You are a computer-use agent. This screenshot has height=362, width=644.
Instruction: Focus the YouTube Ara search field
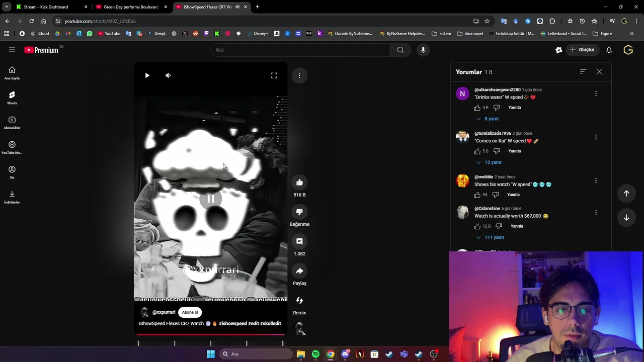point(300,50)
